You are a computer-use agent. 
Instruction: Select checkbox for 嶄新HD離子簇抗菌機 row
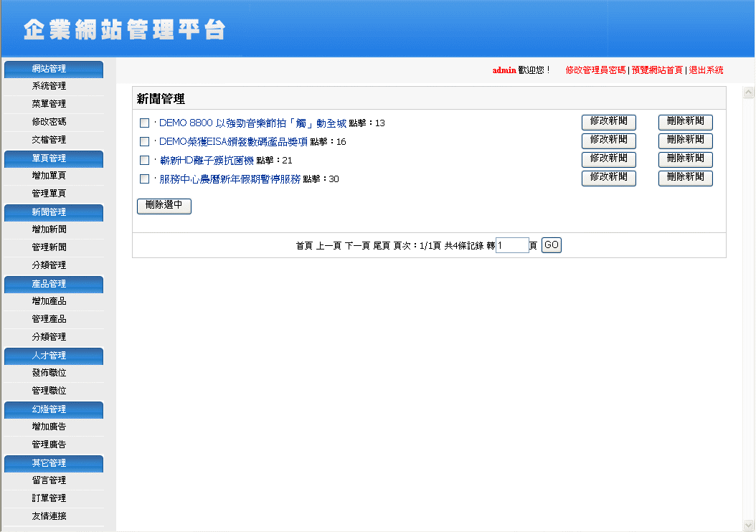[144, 160]
